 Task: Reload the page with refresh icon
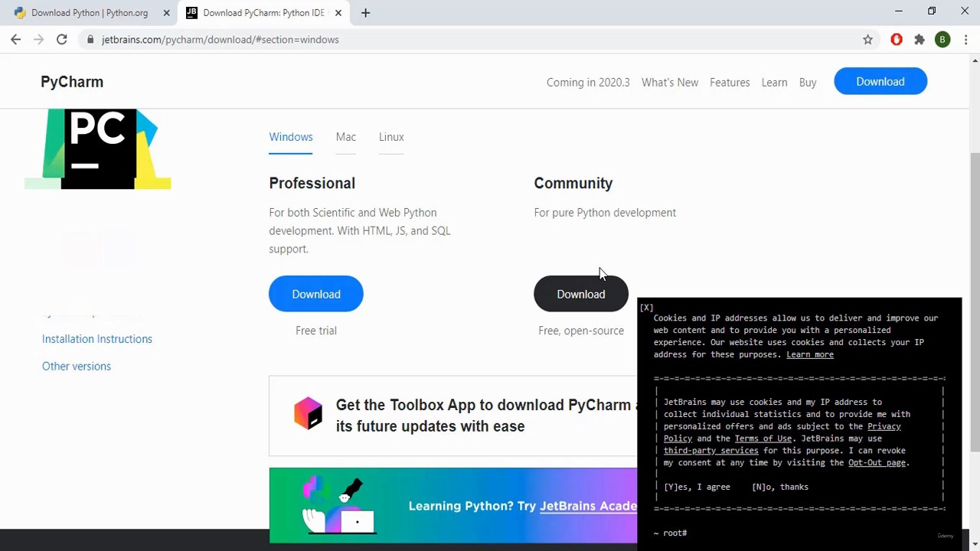coord(62,39)
